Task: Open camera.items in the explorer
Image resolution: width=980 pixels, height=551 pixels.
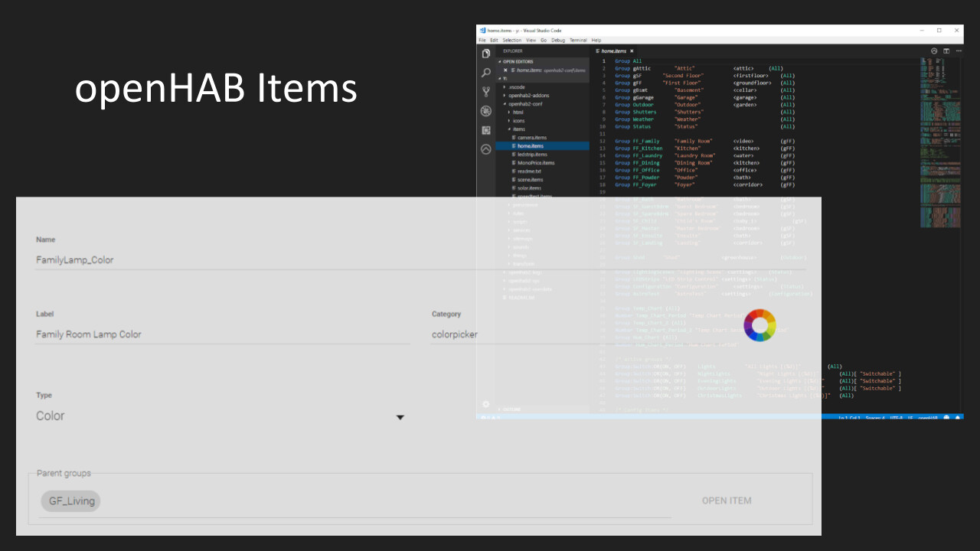Action: click(x=544, y=137)
